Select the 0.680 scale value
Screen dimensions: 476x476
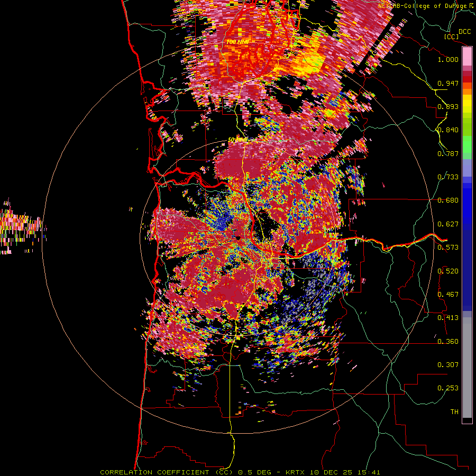point(448,200)
